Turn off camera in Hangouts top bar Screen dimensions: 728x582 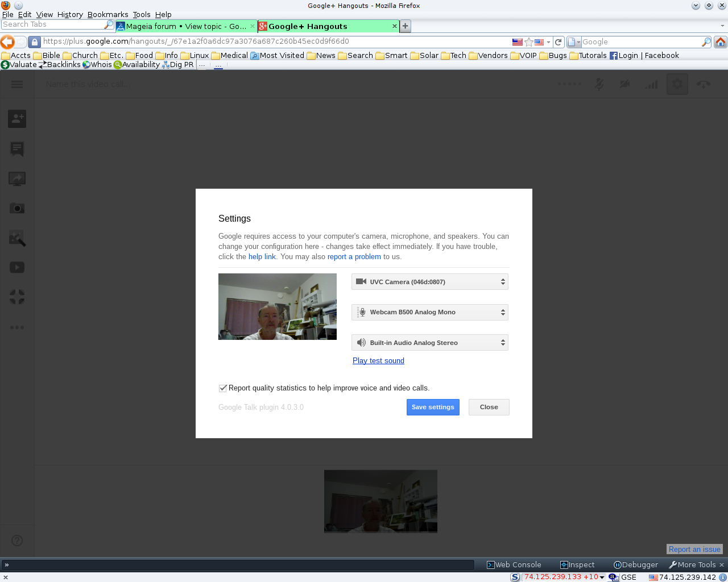[x=625, y=84]
